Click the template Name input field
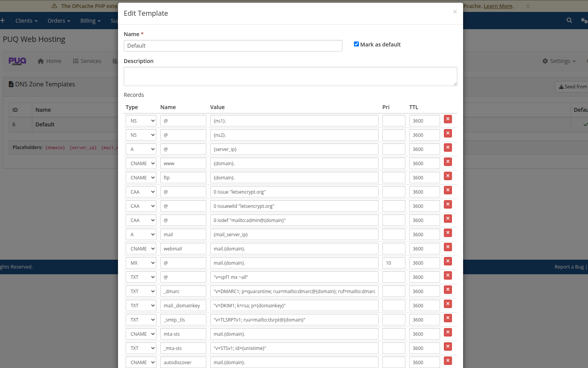The height and width of the screenshot is (368, 588). click(x=233, y=46)
